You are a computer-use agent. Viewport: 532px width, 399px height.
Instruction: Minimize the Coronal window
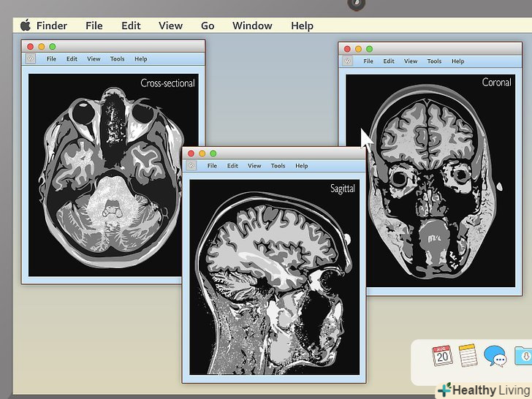coord(358,49)
